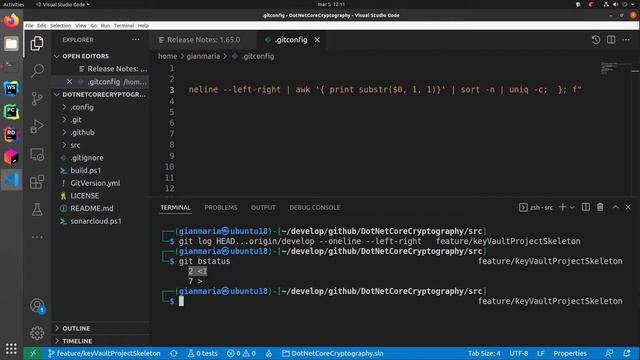Change Properties language mode
This screenshot has width=640, height=360.
point(570,353)
